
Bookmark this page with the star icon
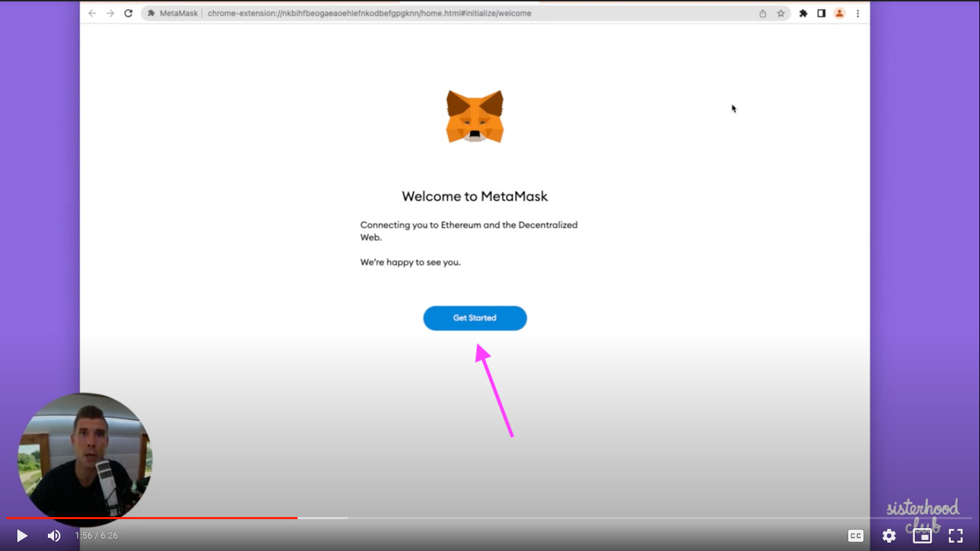(781, 13)
